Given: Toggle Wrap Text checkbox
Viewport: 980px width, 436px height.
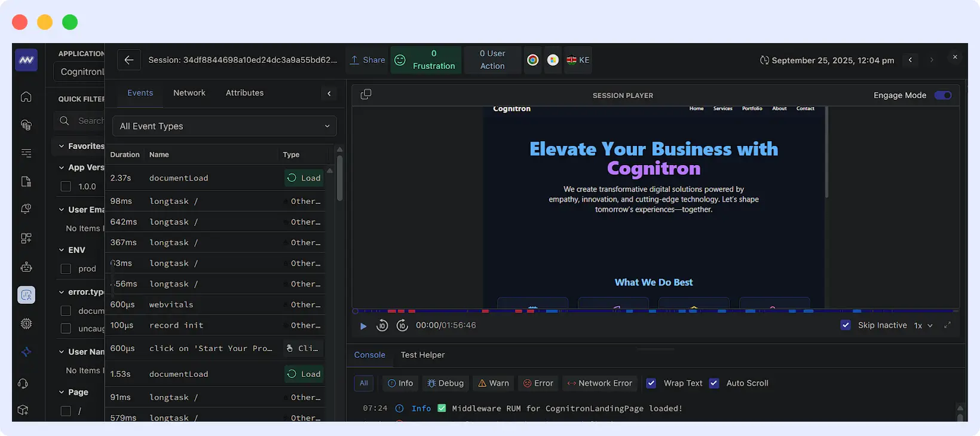Looking at the screenshot, I should 651,383.
